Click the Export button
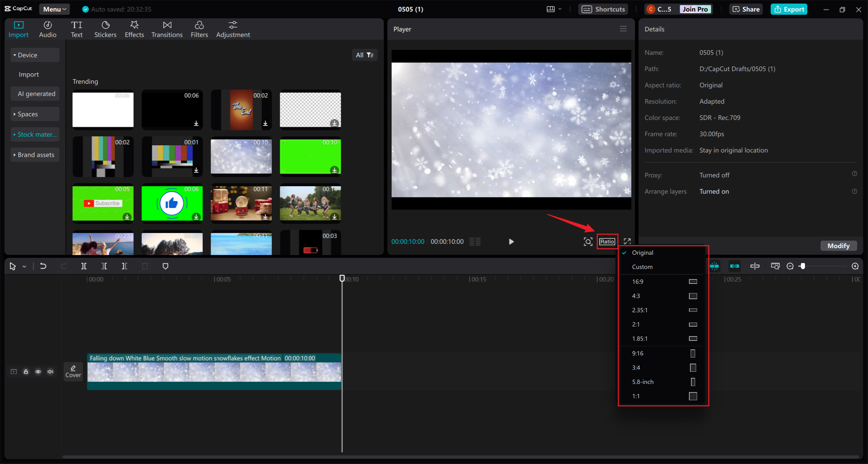The height and width of the screenshot is (464, 868). tap(789, 9)
